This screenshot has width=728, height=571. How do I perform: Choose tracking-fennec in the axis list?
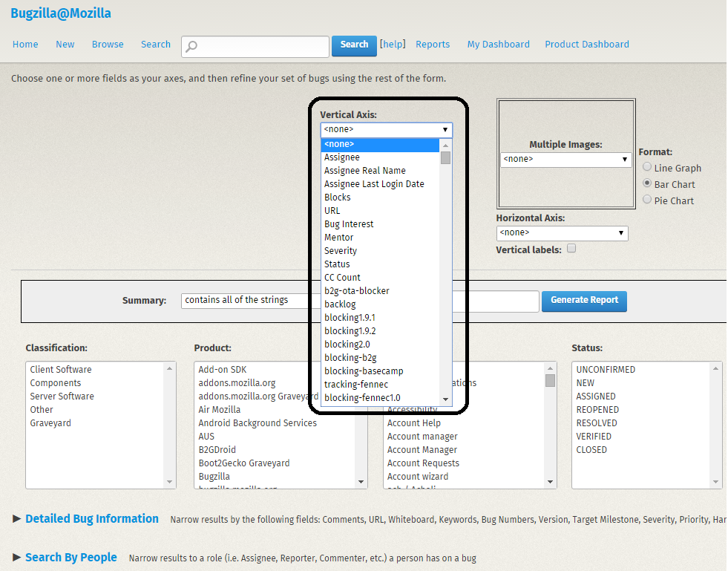click(380, 385)
